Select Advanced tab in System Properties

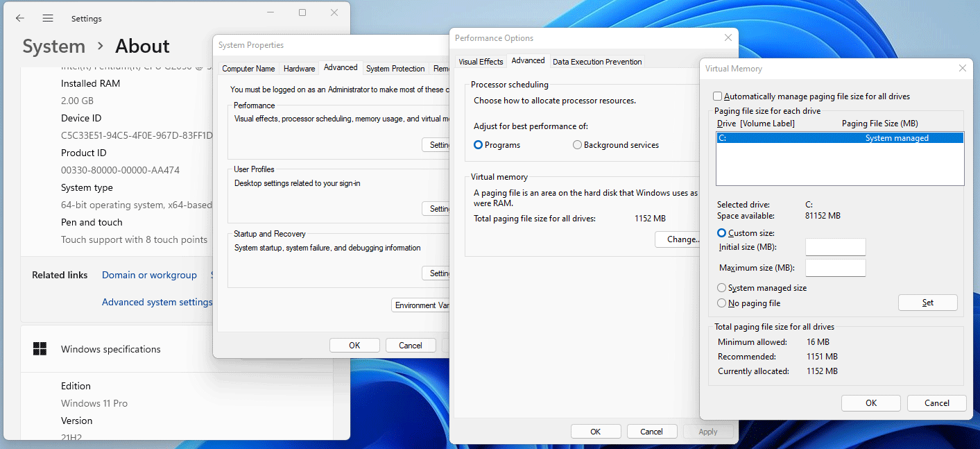click(341, 67)
